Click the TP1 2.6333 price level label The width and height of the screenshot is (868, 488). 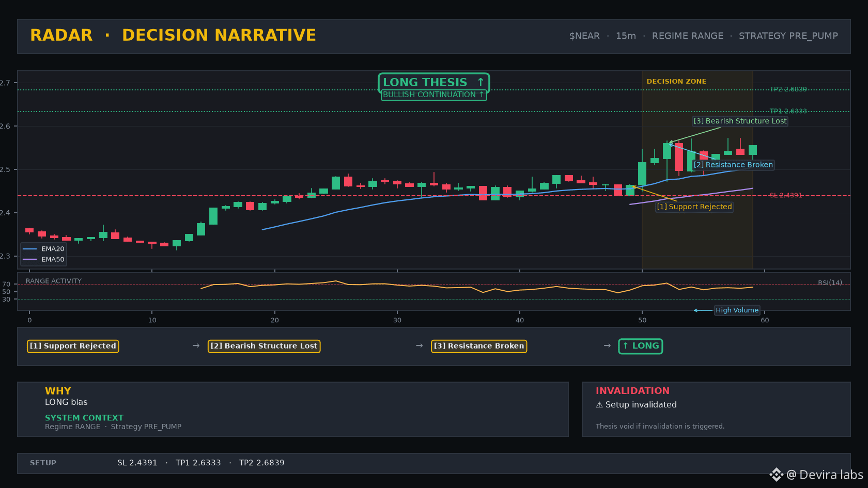788,111
